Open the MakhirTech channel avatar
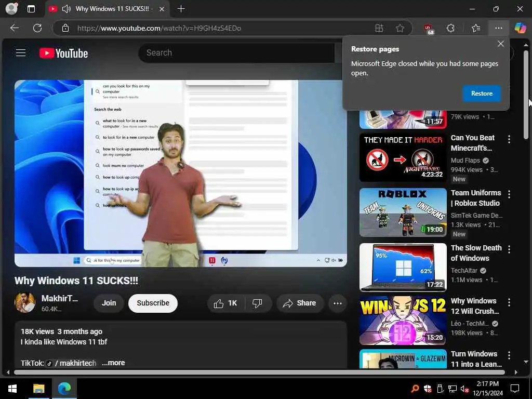 point(25,302)
